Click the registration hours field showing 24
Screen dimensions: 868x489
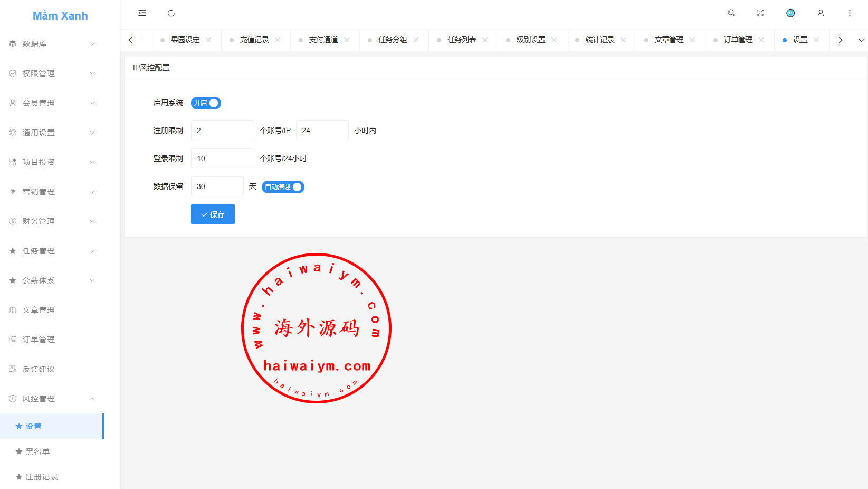click(x=322, y=130)
